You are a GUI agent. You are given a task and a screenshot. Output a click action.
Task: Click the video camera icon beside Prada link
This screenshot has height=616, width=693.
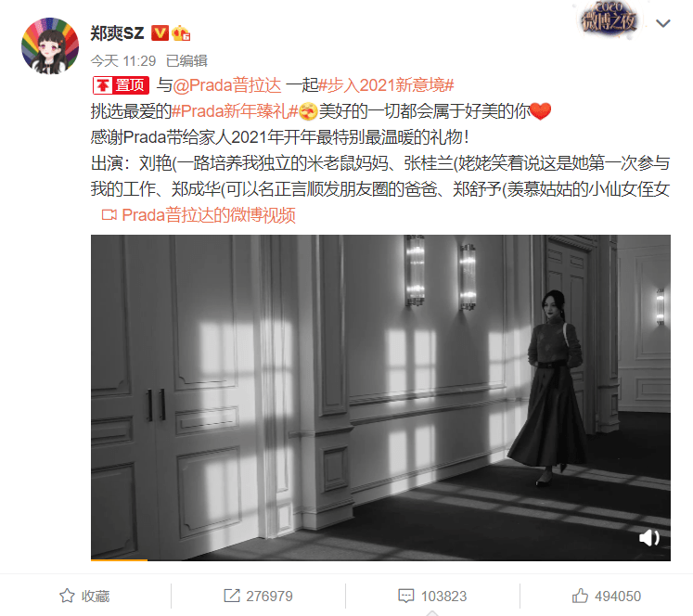pos(109,215)
